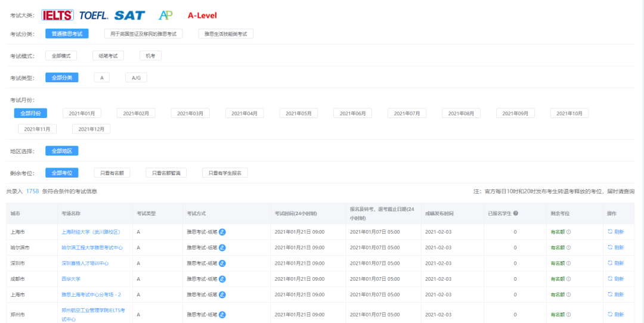
Task: Select exam type A filter
Action: (102, 77)
